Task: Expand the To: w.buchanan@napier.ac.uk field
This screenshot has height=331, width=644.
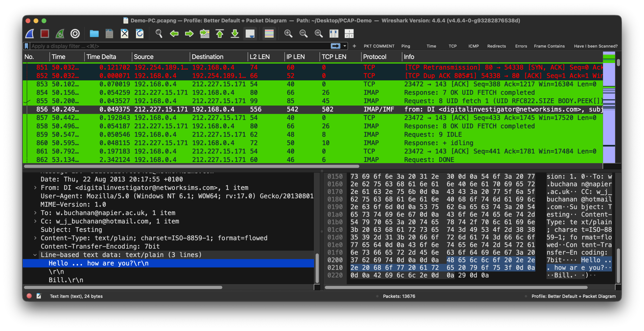Action: click(35, 213)
